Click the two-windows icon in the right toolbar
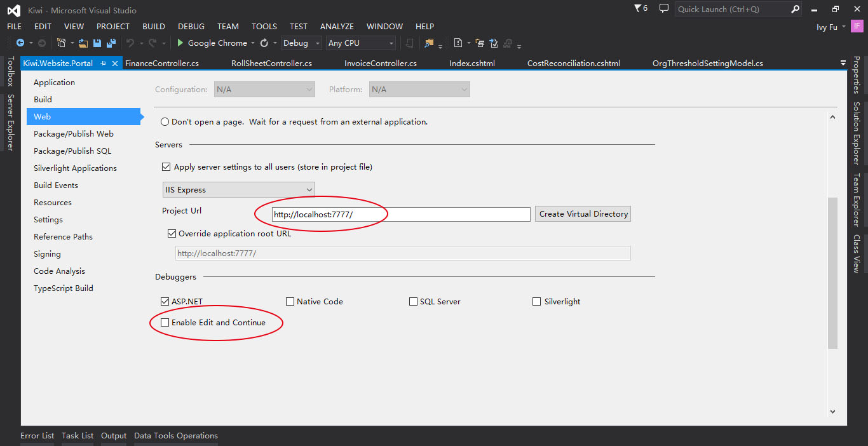This screenshot has width=868, height=446. (480, 43)
